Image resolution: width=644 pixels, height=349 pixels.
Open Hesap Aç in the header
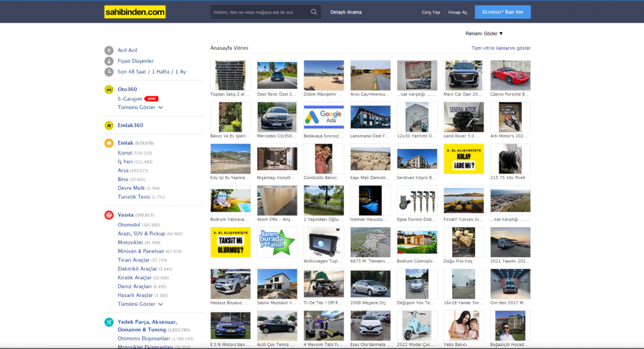pos(457,12)
